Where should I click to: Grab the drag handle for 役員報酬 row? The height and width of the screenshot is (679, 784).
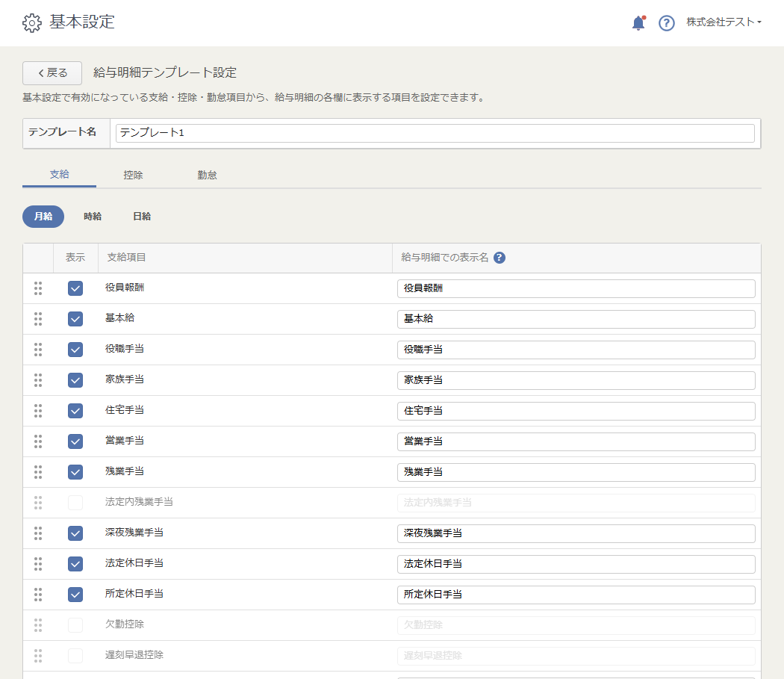(x=38, y=288)
